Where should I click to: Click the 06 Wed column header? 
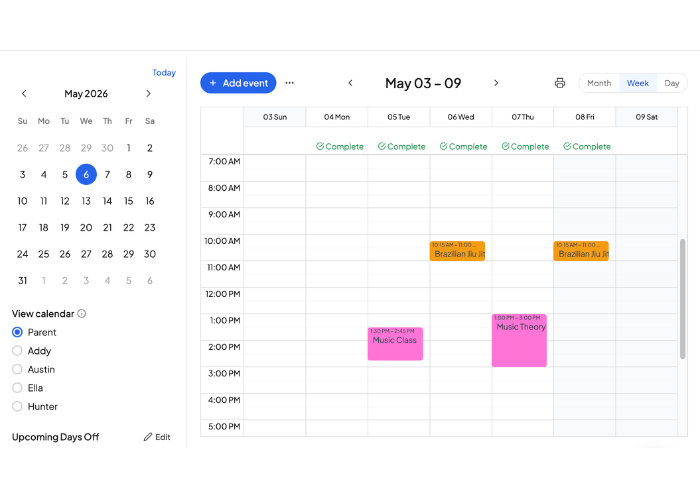point(461,117)
